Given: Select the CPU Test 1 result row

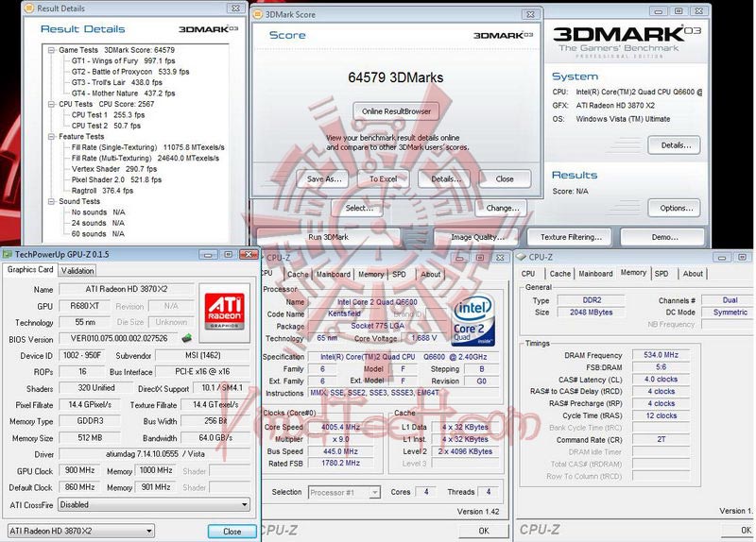Looking at the screenshot, I should (108, 115).
